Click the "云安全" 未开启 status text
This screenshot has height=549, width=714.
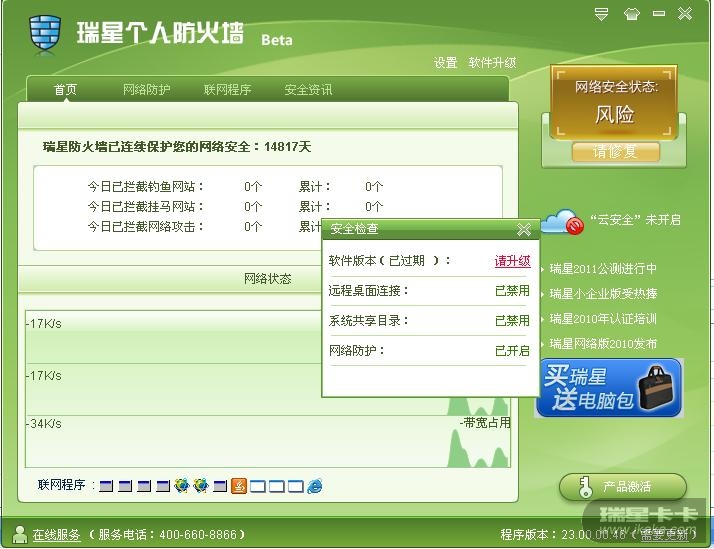point(635,220)
